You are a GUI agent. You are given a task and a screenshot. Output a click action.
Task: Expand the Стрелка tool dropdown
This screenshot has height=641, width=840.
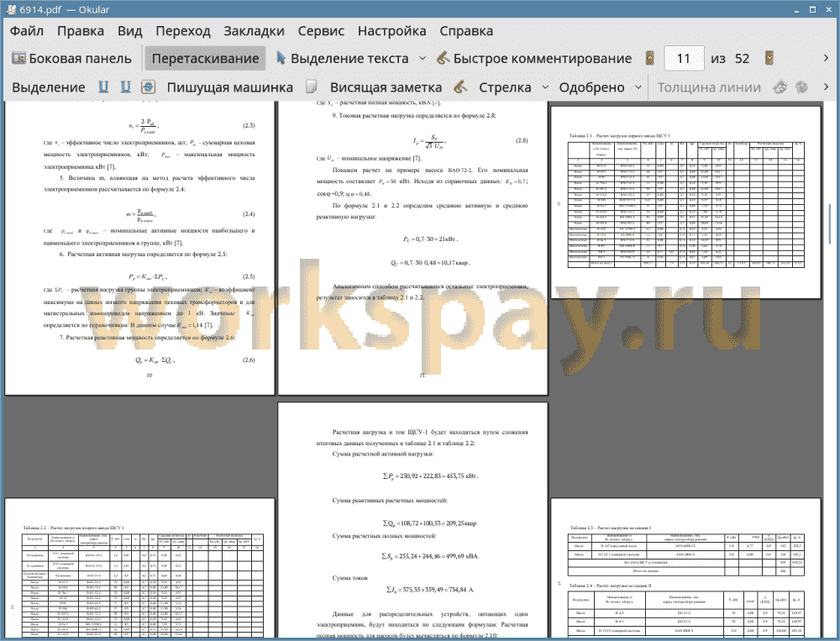[x=545, y=87]
